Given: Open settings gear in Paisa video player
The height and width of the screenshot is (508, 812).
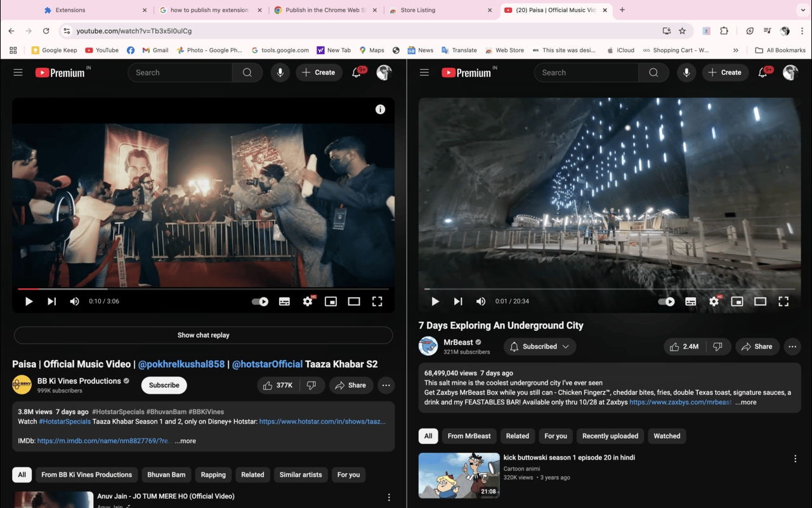Looking at the screenshot, I should tap(308, 302).
